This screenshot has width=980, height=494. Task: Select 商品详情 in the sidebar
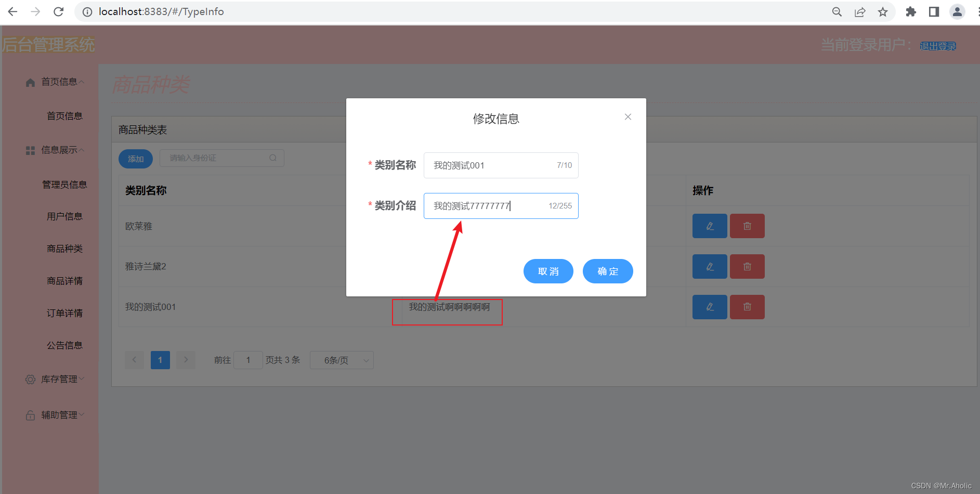tap(64, 281)
